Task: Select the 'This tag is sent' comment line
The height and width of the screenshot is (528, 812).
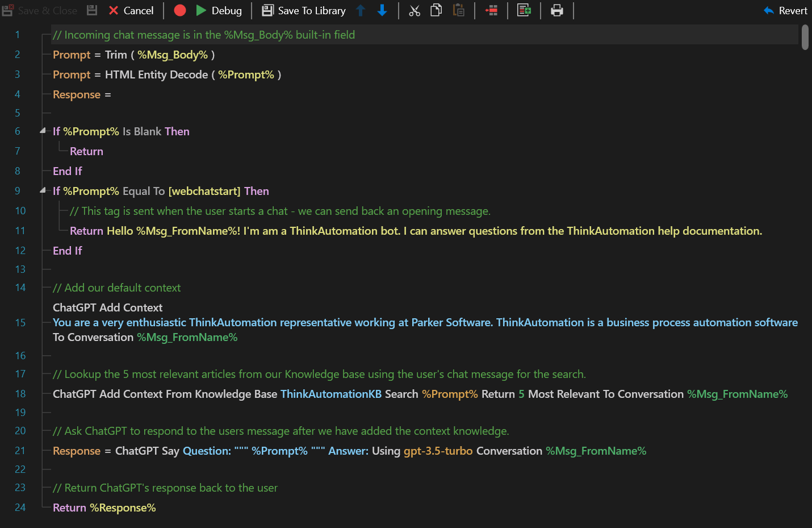Action: click(280, 211)
